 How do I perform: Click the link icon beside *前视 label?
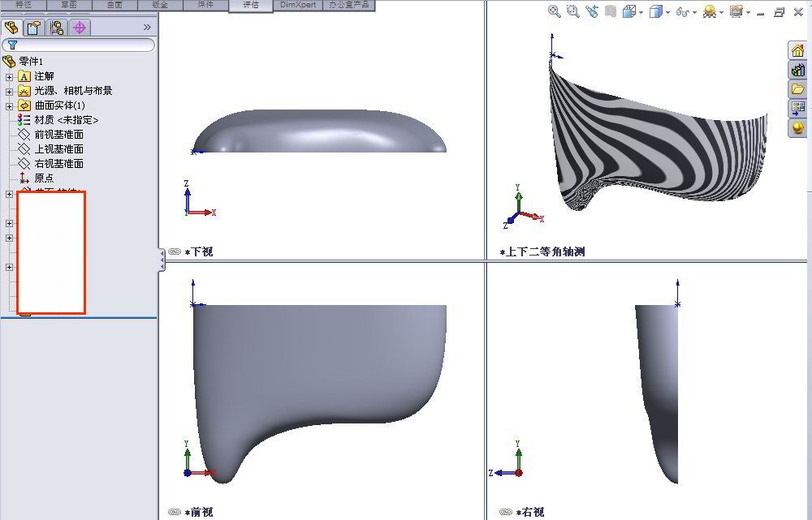coord(175,512)
